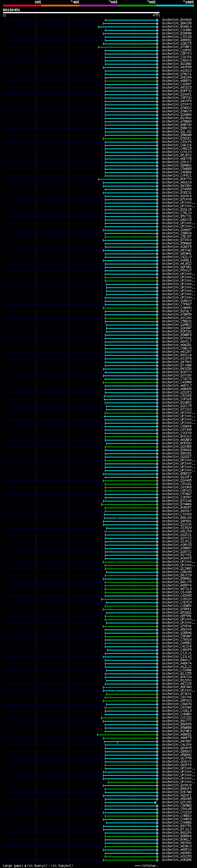The width and height of the screenshot is (197, 868).
Task: Select label UniRef100_C1DFM2
Action: click(177, 50)
